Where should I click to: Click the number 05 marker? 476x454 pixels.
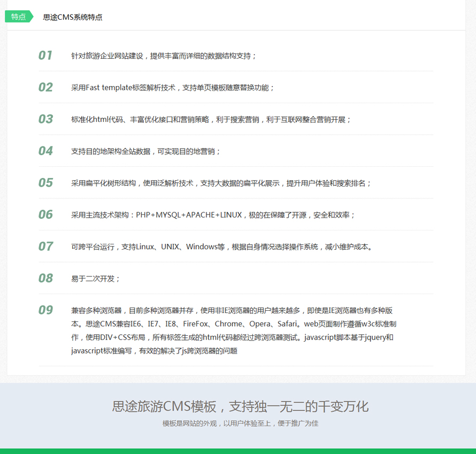point(45,183)
